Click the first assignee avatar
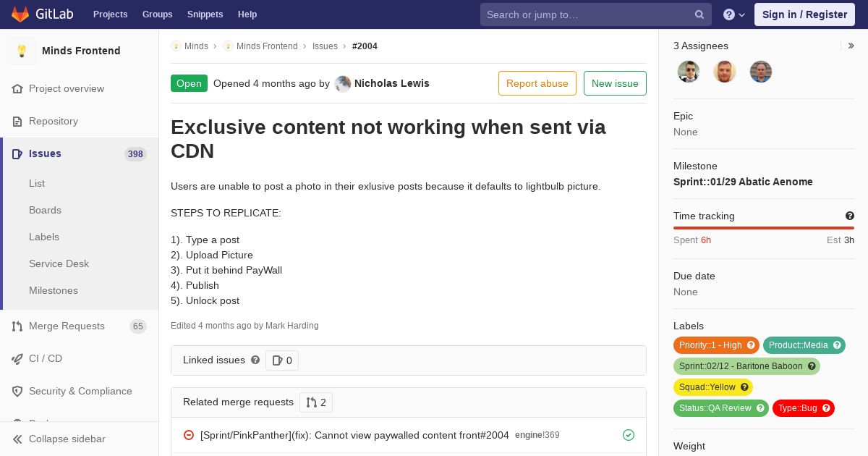Image resolution: width=868 pixels, height=456 pixels. pyautogui.click(x=689, y=72)
